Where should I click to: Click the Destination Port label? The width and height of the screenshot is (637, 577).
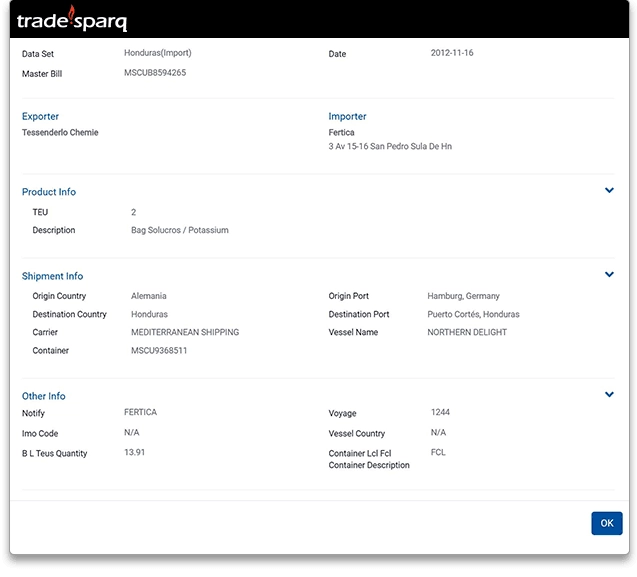point(359,314)
